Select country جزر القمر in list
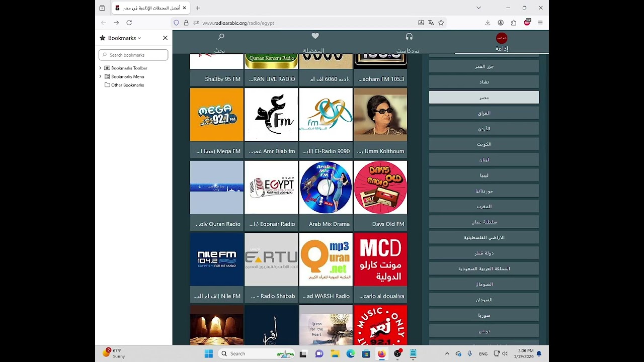 (x=484, y=66)
